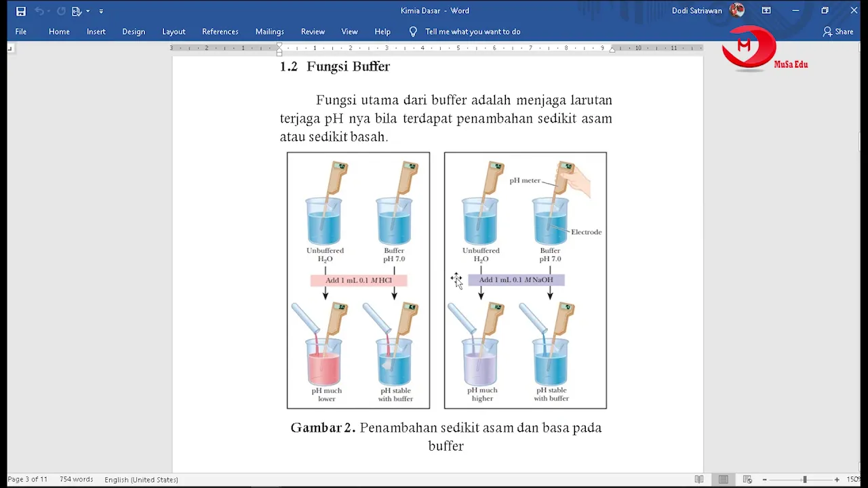
Task: Open the References tab
Action: (x=220, y=31)
